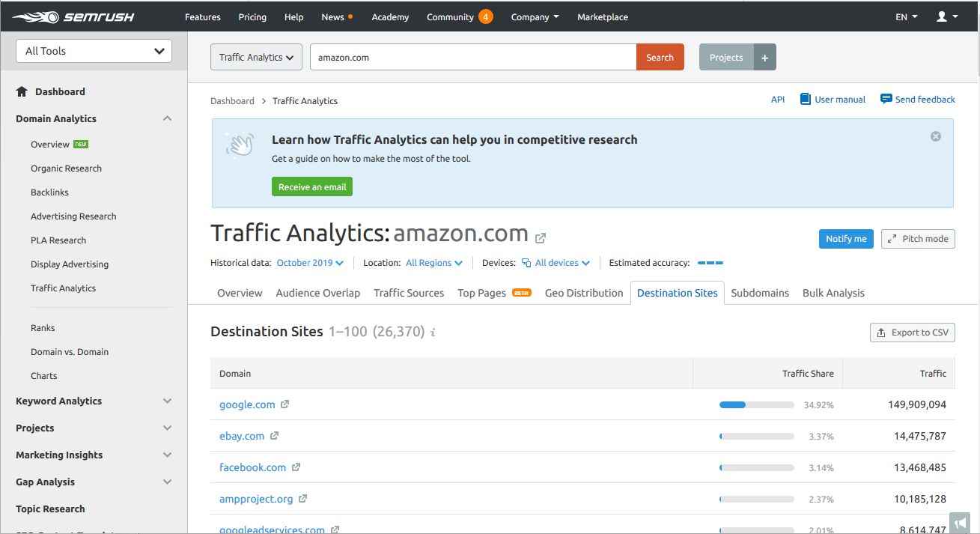Image resolution: width=980 pixels, height=534 pixels.
Task: Click the info icon next to 26,370
Action: coord(432,333)
